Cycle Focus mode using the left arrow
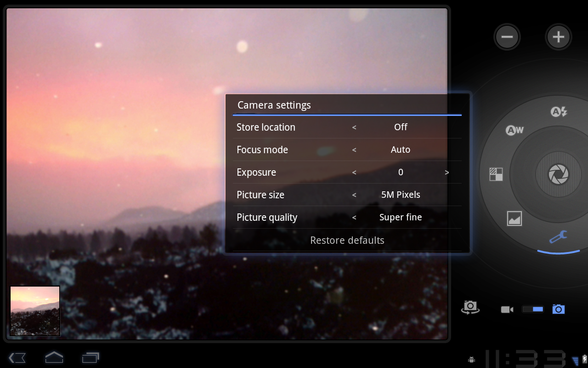The height and width of the screenshot is (368, 588). pyautogui.click(x=354, y=149)
